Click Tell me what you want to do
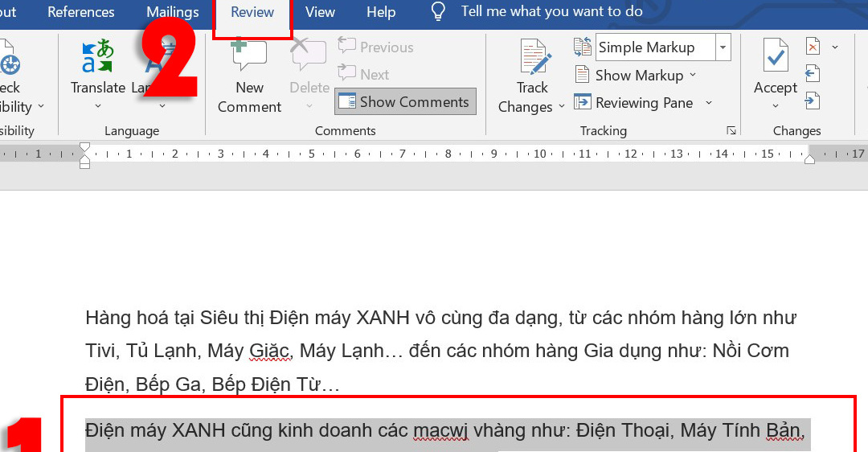This screenshot has width=868, height=452. 552,11
